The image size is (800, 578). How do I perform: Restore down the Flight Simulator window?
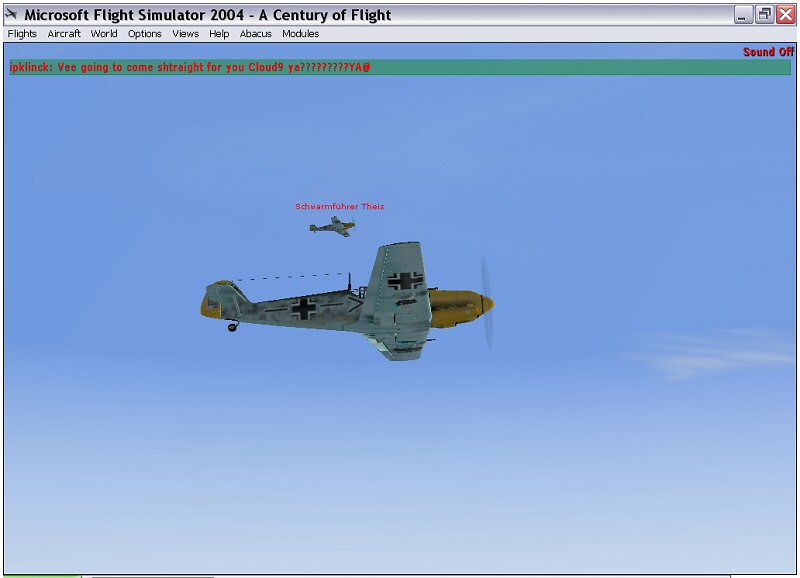pos(765,15)
